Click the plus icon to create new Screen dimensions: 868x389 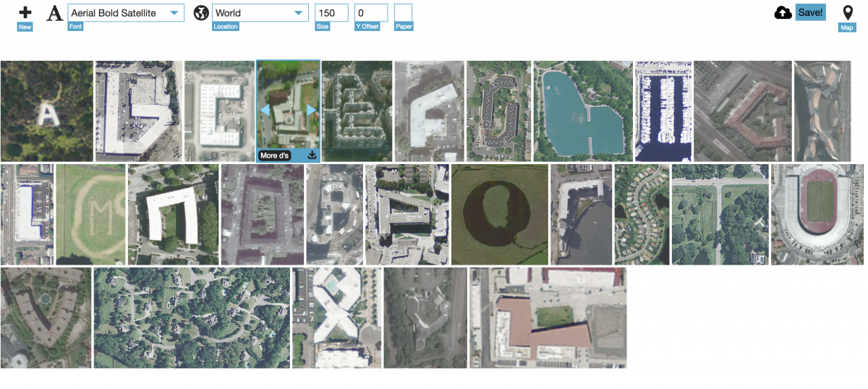[x=25, y=13]
